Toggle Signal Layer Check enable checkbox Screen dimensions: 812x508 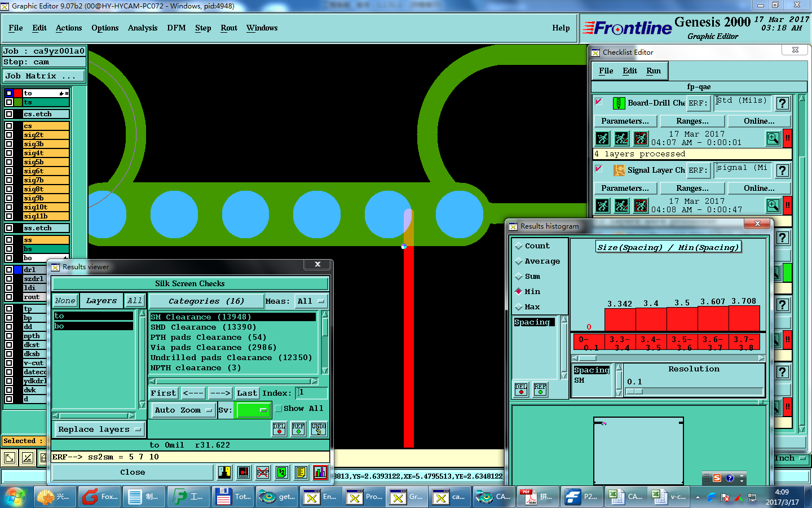tap(599, 169)
